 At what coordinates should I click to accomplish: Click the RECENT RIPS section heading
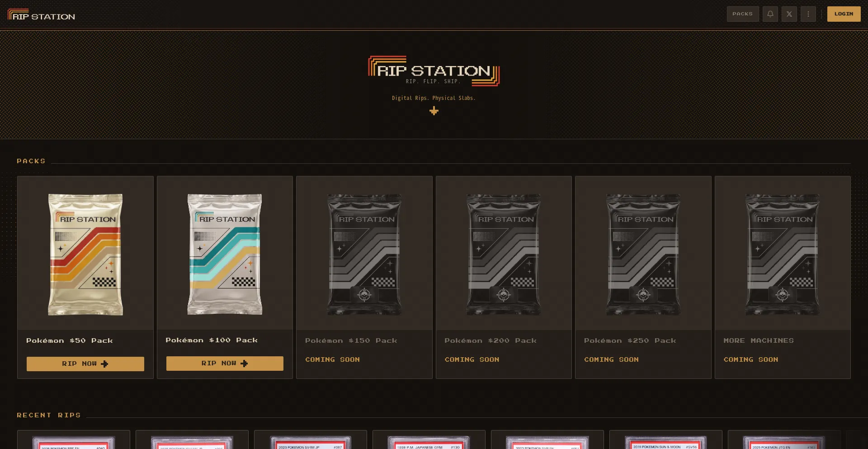[49, 415]
